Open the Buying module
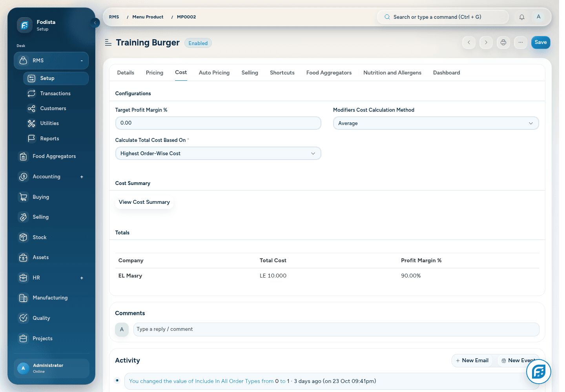 [x=51, y=197]
